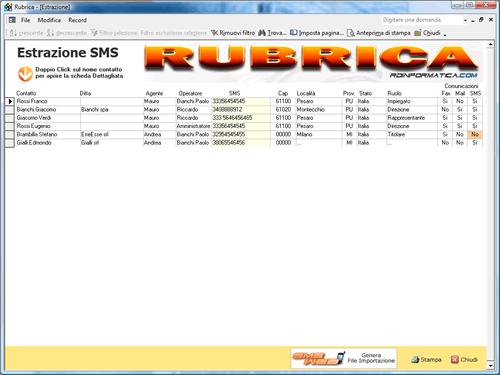Open the Record menu
This screenshot has height=375, width=500.
pyautogui.click(x=77, y=20)
